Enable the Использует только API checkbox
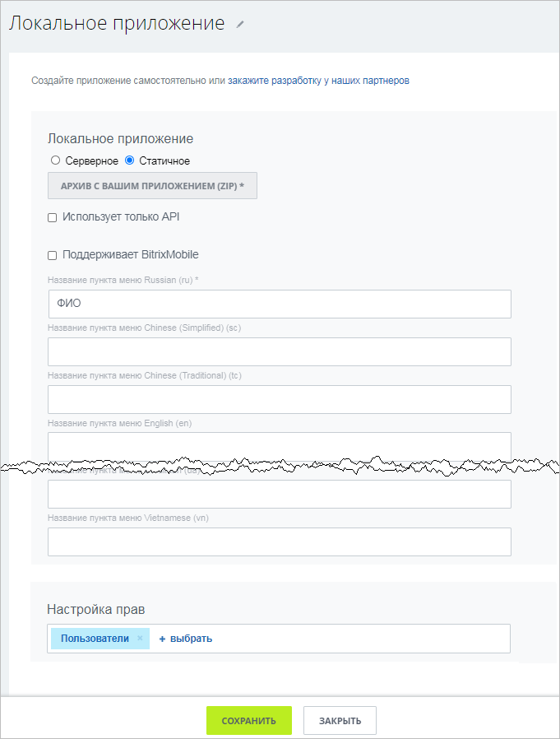This screenshot has height=739, width=560. coord(53,217)
